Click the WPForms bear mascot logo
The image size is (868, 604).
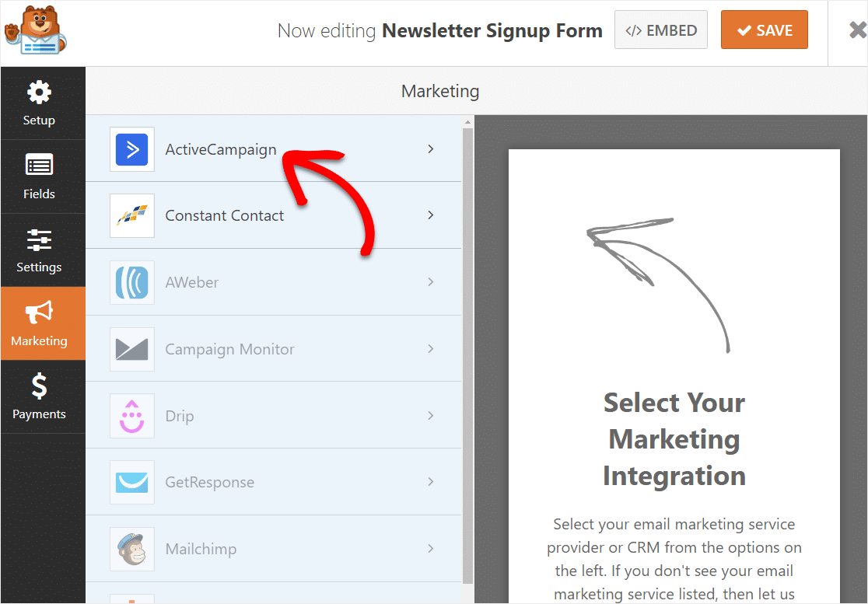click(36, 30)
